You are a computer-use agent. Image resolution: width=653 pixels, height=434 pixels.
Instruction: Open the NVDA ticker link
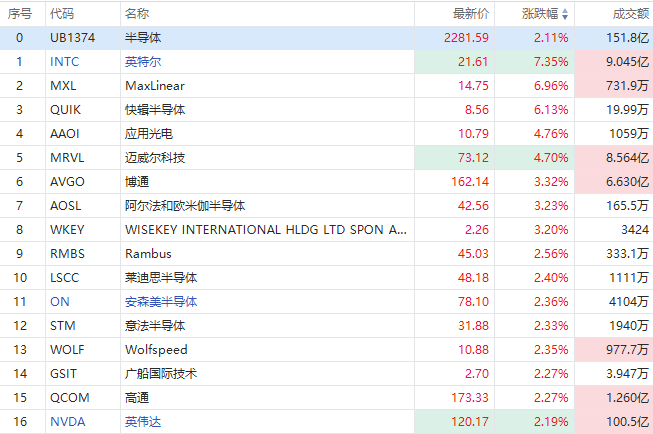coord(67,422)
